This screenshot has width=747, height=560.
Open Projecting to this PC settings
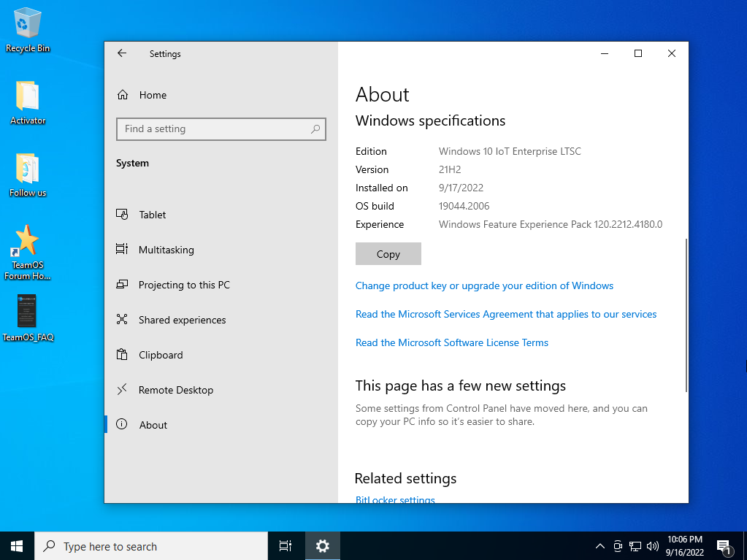point(221,285)
